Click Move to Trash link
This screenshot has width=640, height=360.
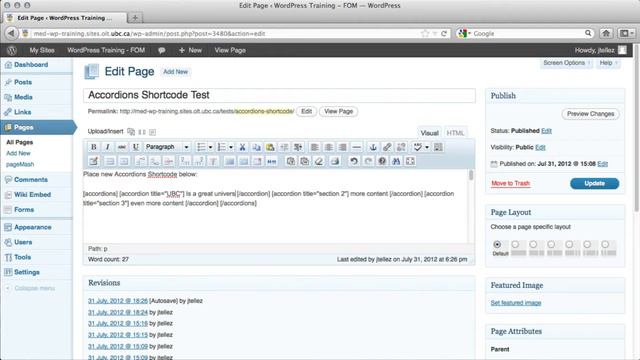pyautogui.click(x=510, y=183)
